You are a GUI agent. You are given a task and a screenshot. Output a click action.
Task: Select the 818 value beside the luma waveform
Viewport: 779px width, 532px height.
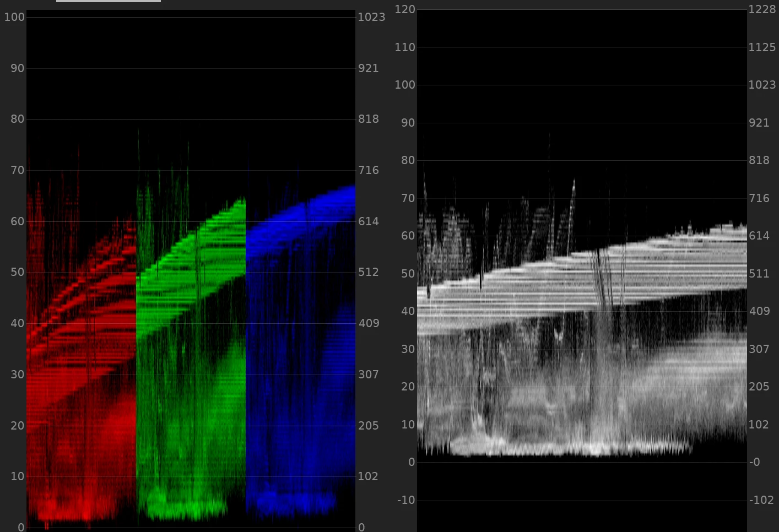click(759, 160)
